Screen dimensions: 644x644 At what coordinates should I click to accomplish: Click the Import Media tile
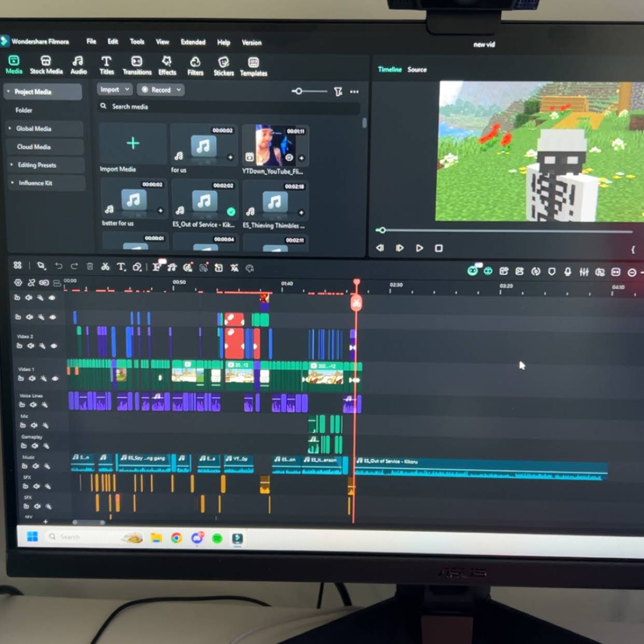tap(133, 148)
